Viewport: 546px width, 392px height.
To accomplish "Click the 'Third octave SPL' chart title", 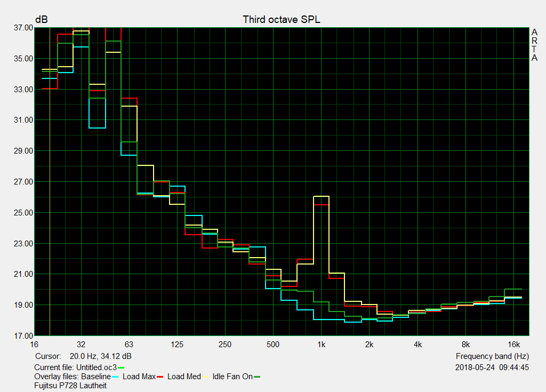I will click(x=282, y=20).
